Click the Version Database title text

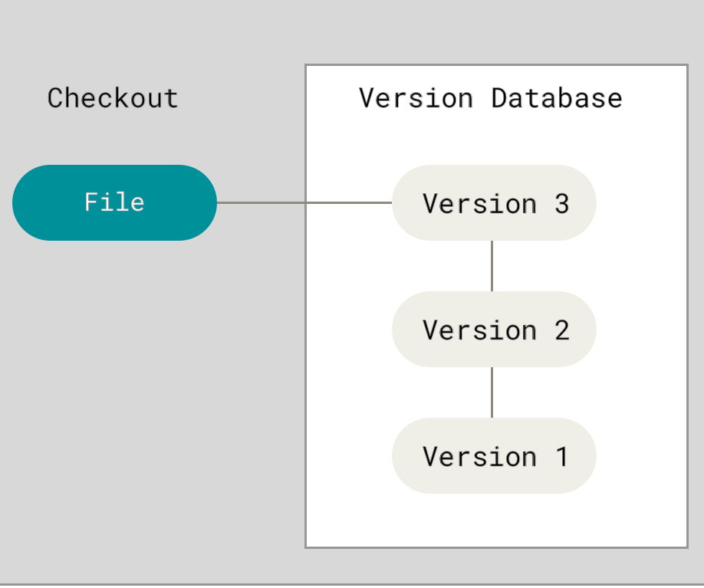click(x=490, y=98)
